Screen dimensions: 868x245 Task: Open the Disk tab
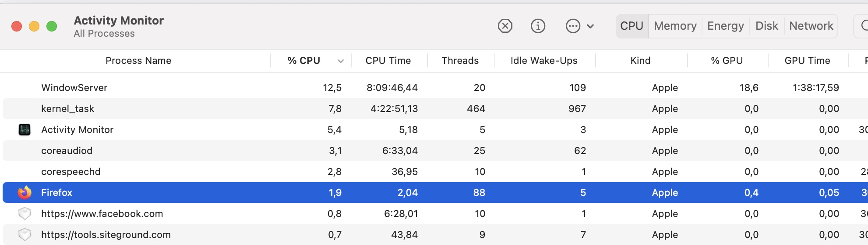(x=766, y=26)
